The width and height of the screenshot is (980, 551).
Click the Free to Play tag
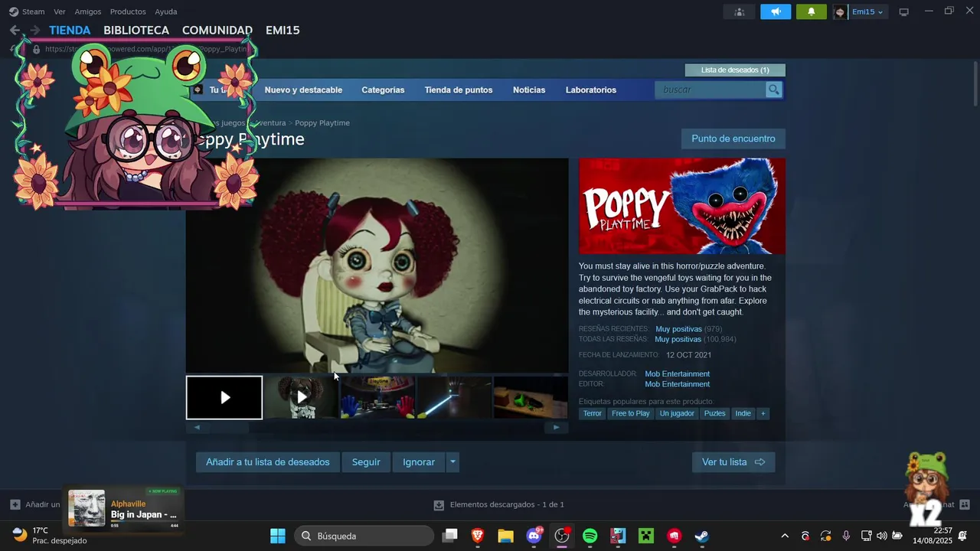coord(631,413)
